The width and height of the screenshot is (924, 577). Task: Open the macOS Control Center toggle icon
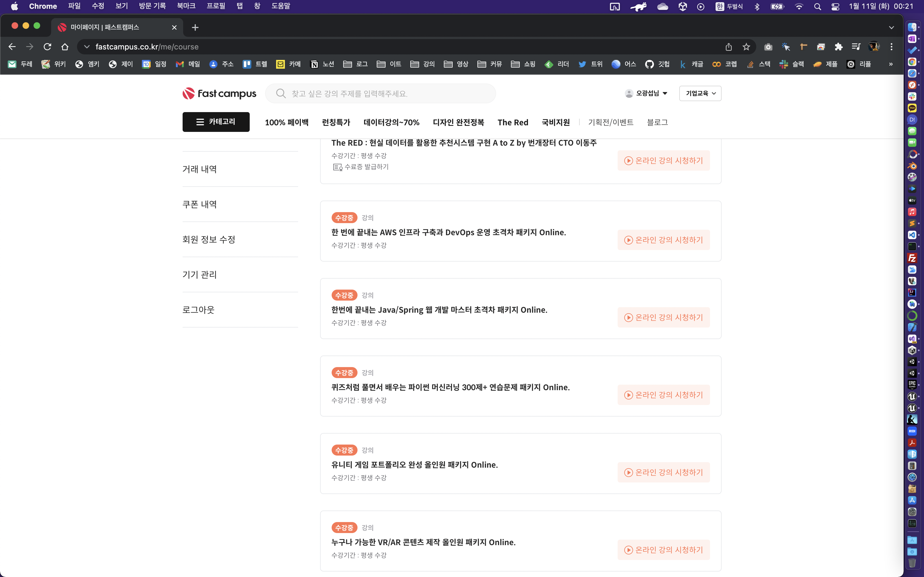pos(835,7)
